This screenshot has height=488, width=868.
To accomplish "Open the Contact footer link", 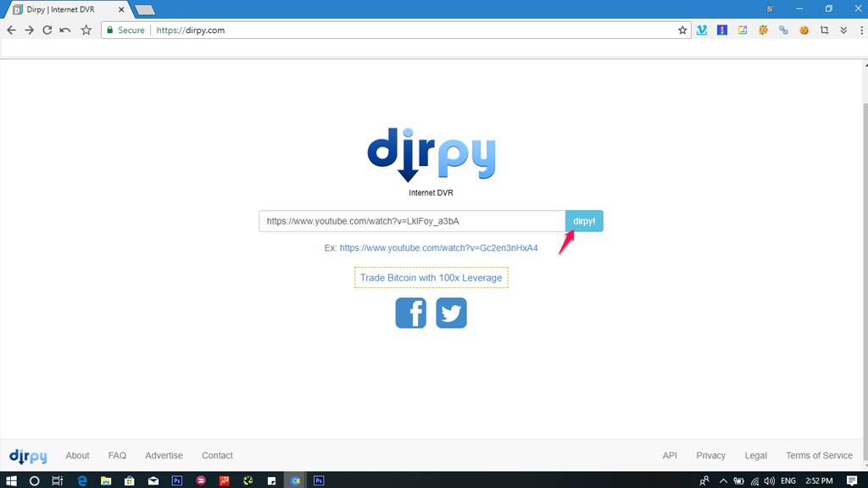I will pyautogui.click(x=217, y=455).
